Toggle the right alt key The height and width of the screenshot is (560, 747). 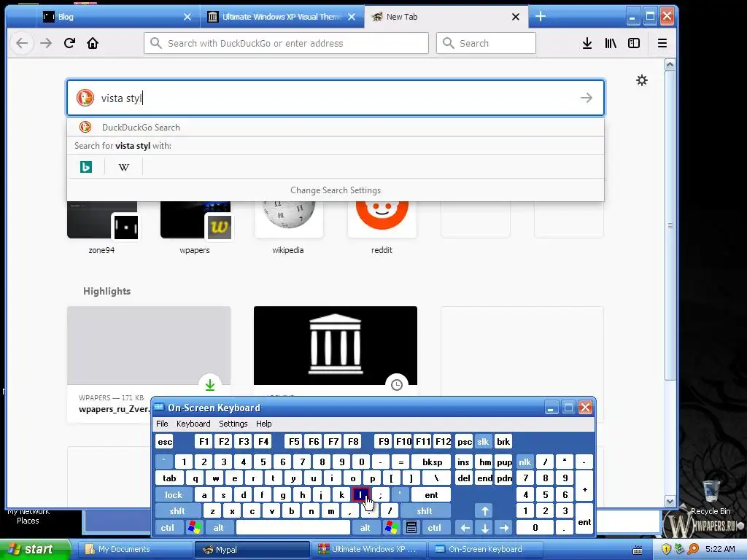(365, 528)
